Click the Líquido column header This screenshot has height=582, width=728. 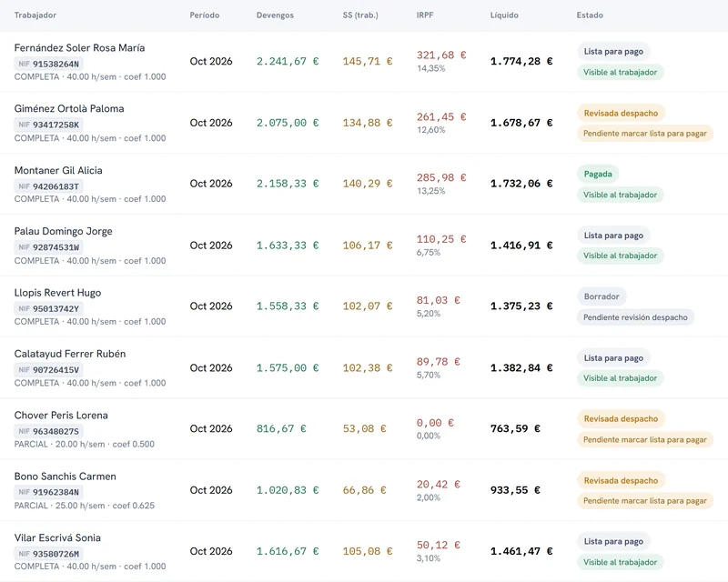coord(504,15)
